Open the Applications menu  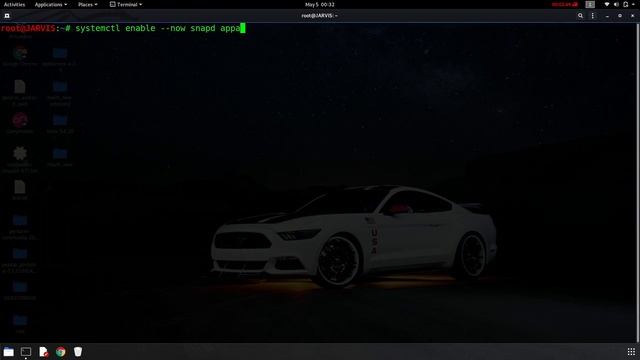pyautogui.click(x=51, y=4)
